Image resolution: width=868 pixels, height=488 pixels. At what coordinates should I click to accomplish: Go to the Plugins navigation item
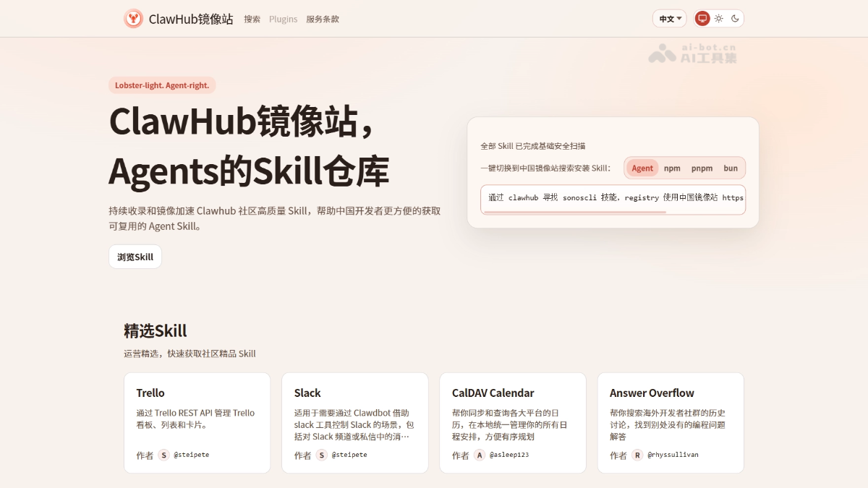click(283, 19)
